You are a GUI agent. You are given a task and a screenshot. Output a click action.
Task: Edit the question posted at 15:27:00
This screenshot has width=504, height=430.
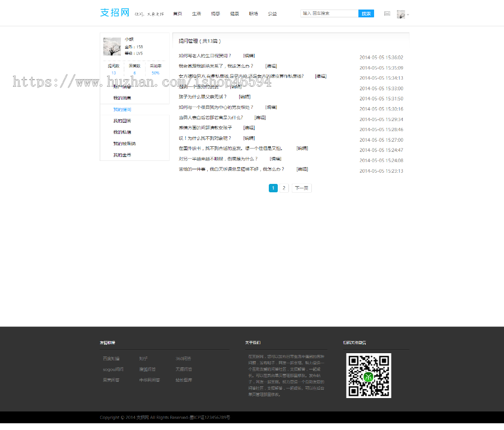[249, 138]
